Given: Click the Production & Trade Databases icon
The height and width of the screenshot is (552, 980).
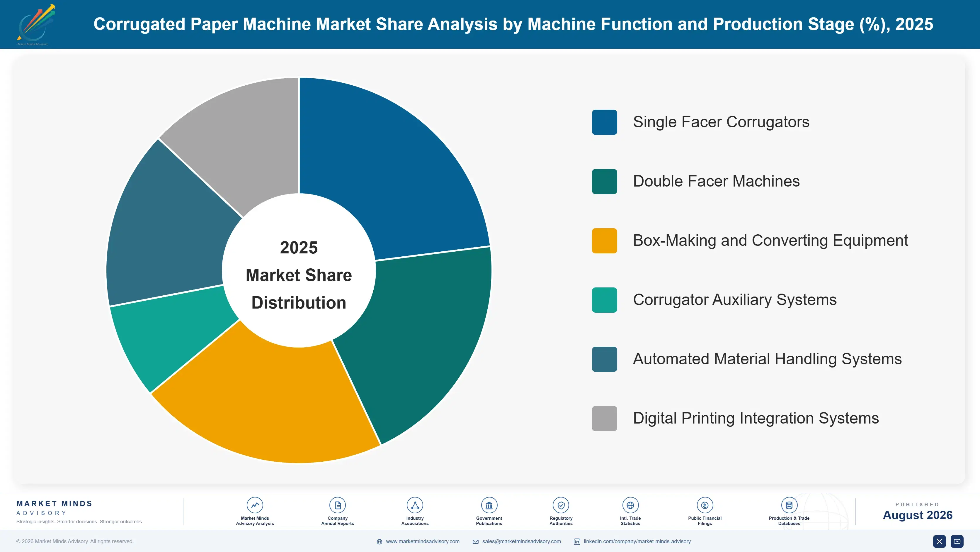Looking at the screenshot, I should tap(789, 505).
